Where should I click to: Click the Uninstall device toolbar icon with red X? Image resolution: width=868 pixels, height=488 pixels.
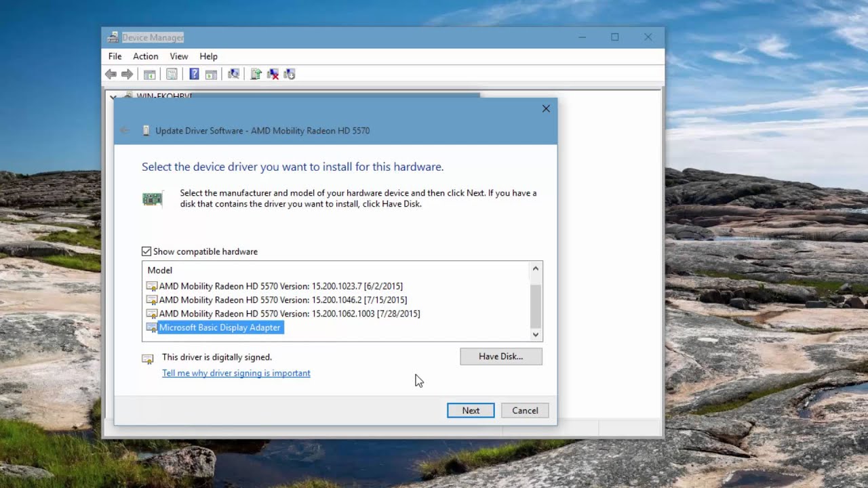click(273, 74)
